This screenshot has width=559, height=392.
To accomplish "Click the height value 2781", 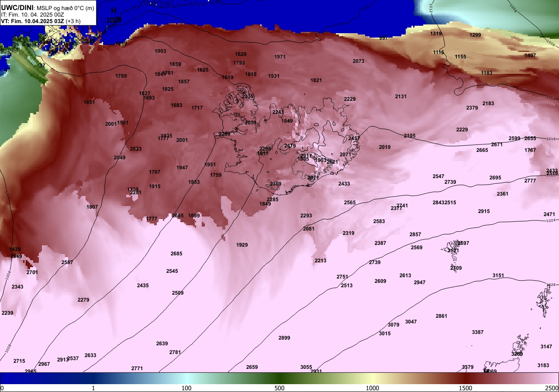I will 175,352.
